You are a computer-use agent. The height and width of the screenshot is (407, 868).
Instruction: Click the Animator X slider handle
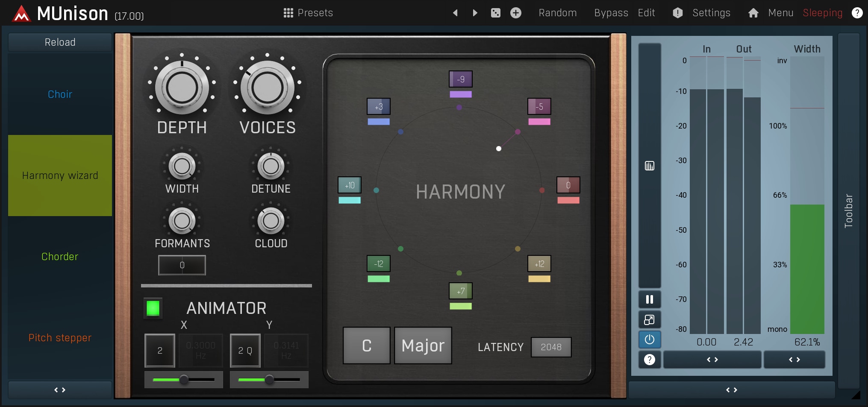click(184, 379)
